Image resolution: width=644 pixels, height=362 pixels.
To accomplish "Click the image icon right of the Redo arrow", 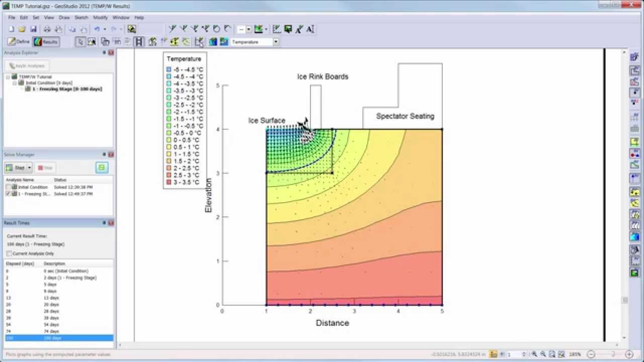I will click(131, 29).
